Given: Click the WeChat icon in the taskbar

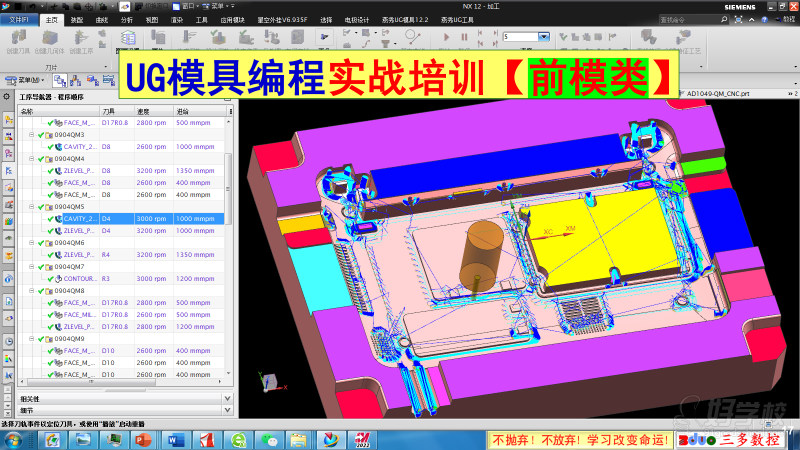Looking at the screenshot, I should point(268,440).
